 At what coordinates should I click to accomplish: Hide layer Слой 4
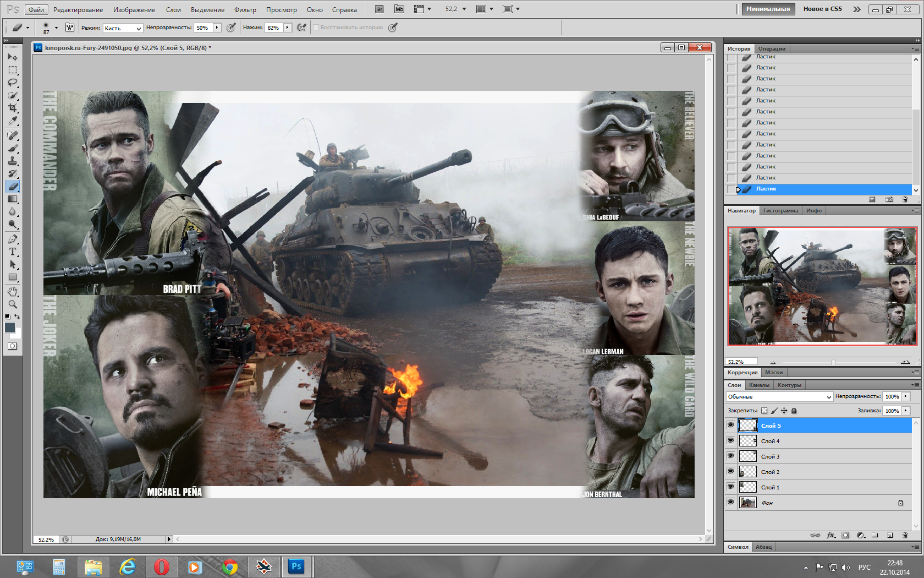coord(730,440)
